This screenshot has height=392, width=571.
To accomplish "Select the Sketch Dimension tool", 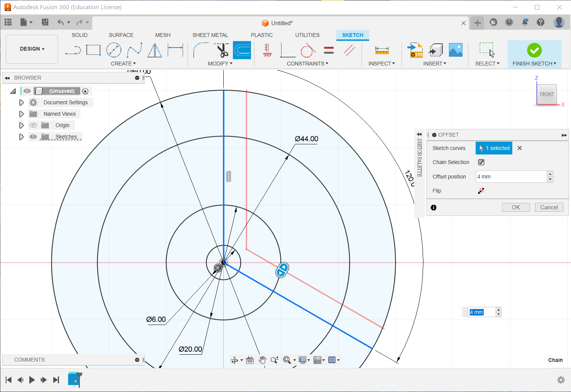I will [175, 50].
